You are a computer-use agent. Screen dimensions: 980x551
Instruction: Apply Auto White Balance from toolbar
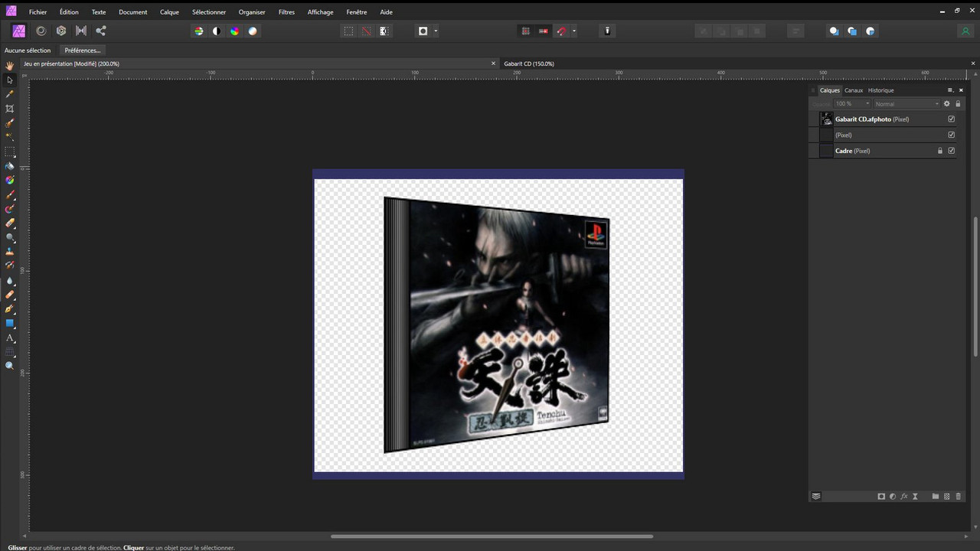[253, 31]
